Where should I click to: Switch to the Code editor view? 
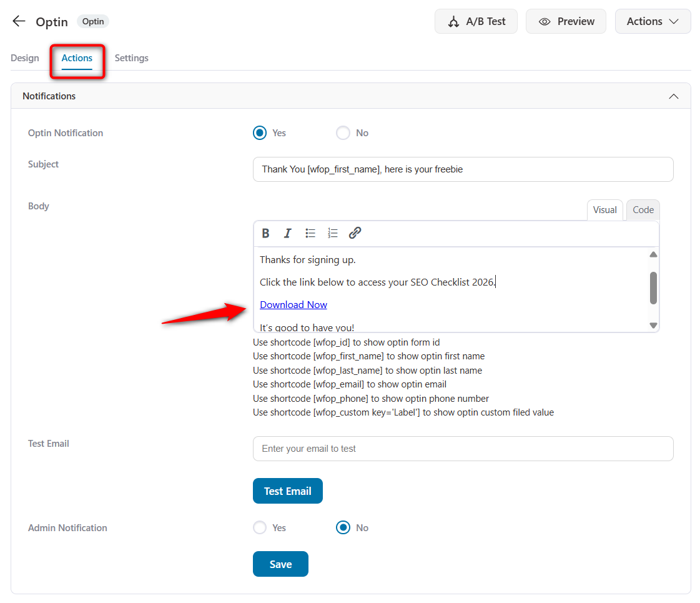click(643, 209)
